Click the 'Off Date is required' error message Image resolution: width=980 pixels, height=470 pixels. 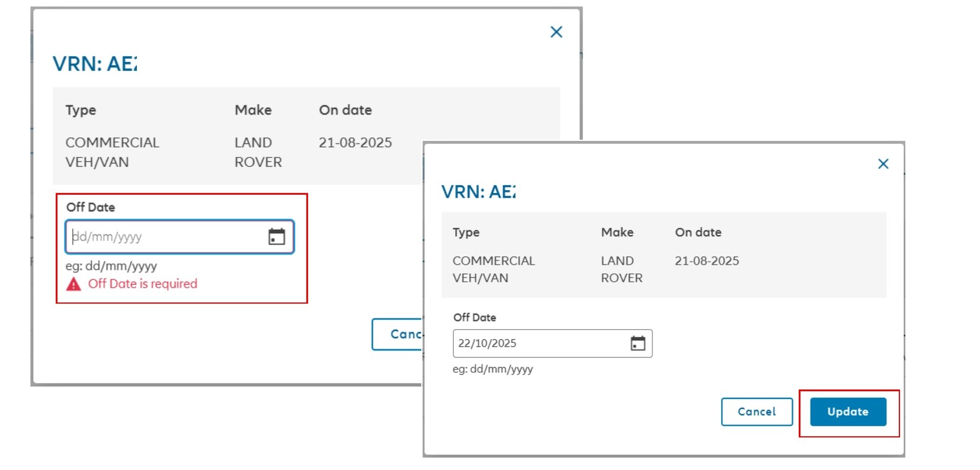coord(143,284)
